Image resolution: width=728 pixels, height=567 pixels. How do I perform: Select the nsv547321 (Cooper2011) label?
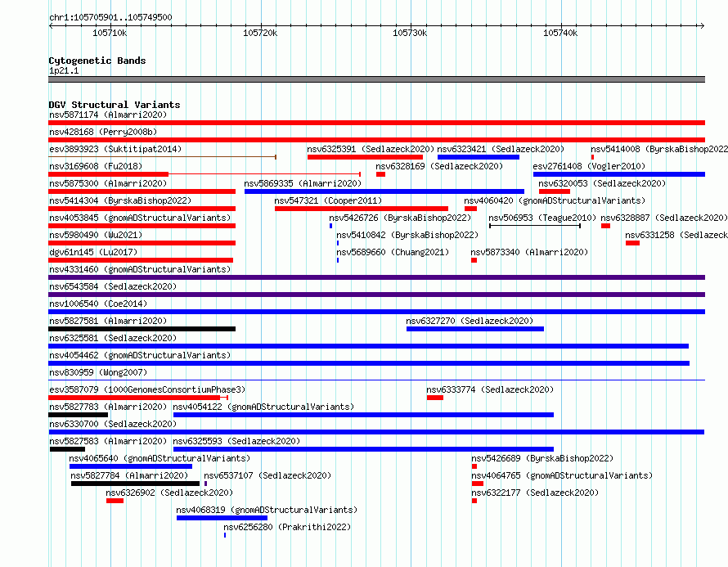[x=328, y=200]
